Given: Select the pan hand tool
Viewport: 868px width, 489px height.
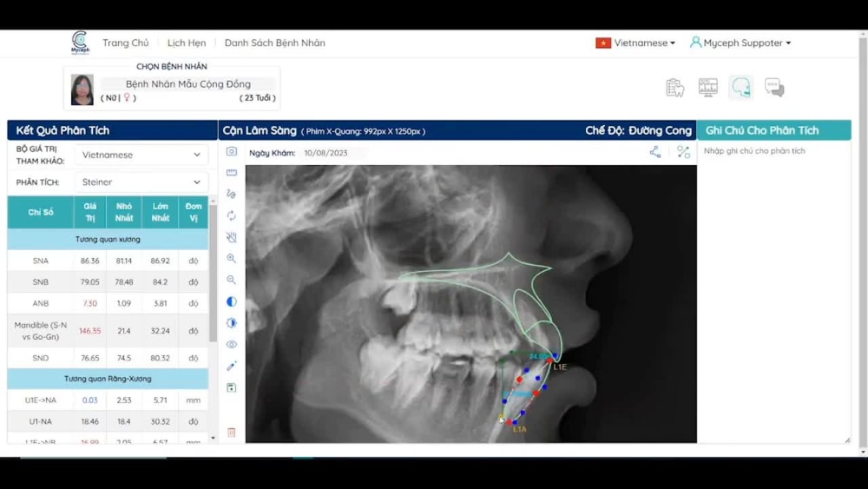Looking at the screenshot, I should (x=232, y=237).
